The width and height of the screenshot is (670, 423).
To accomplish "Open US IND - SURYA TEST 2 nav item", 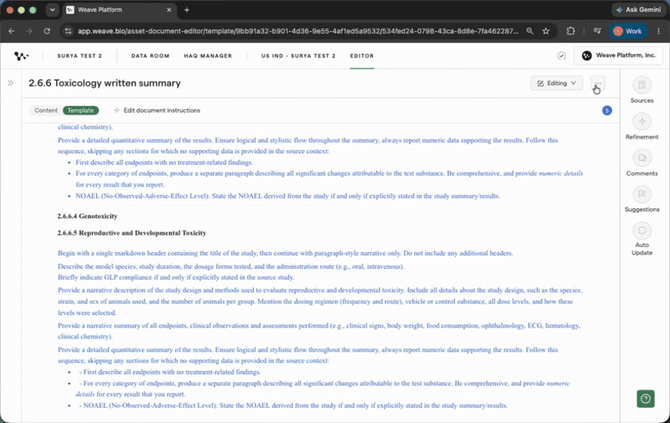I will coord(298,56).
